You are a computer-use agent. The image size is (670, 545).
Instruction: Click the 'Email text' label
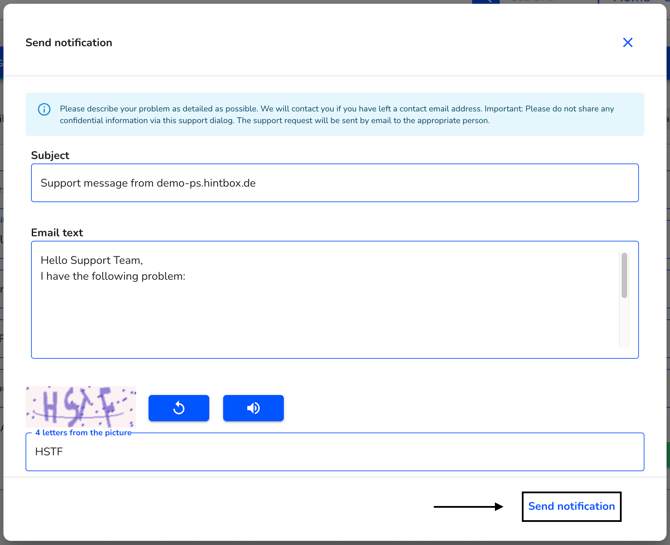[57, 233]
